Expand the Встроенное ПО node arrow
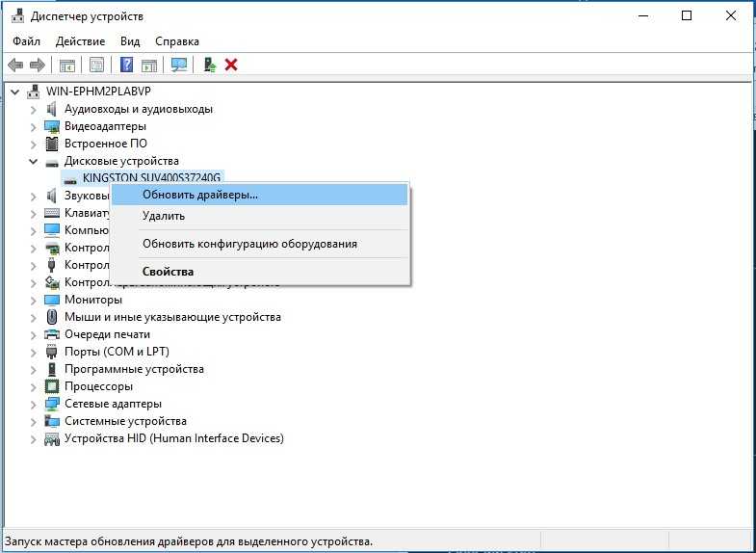 (34, 145)
